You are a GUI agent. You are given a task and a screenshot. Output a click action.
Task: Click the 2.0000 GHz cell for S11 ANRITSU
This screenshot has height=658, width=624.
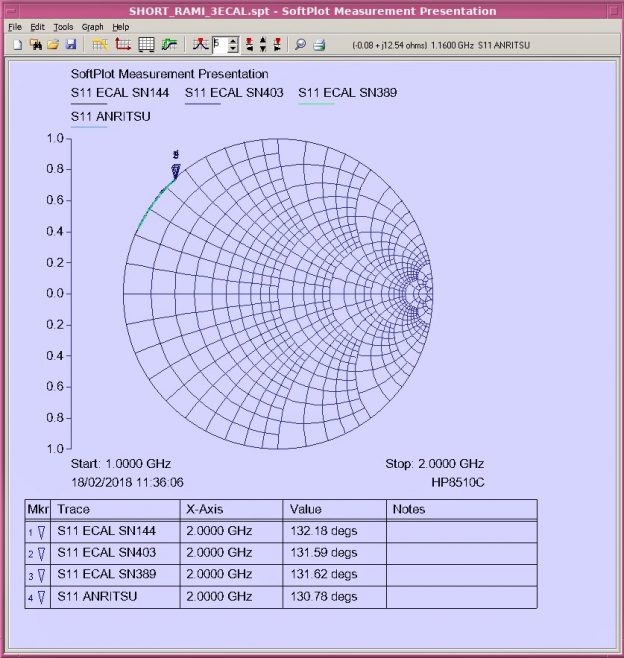[x=232, y=597]
